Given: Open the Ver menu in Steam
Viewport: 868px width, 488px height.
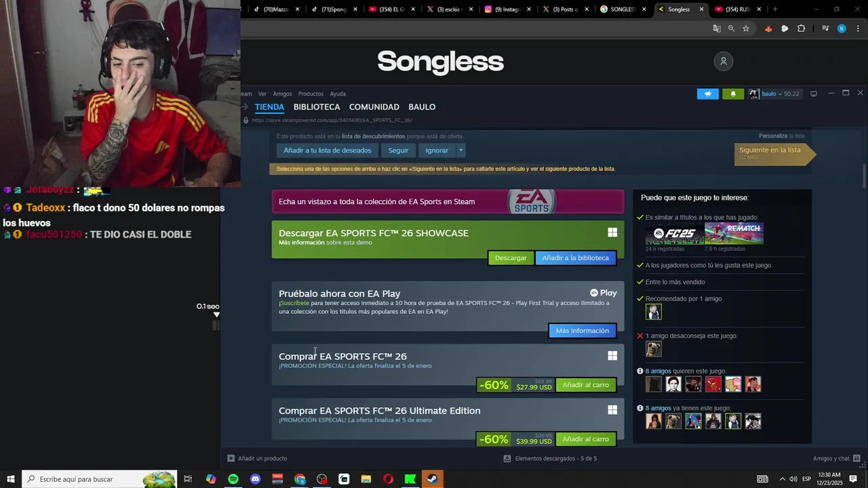Looking at the screenshot, I should pyautogui.click(x=262, y=94).
